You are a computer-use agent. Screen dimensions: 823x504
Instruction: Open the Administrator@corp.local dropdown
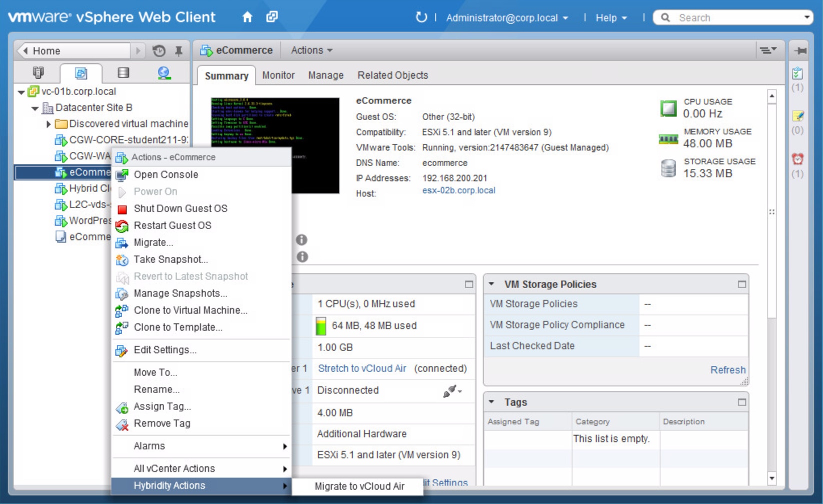coord(507,18)
